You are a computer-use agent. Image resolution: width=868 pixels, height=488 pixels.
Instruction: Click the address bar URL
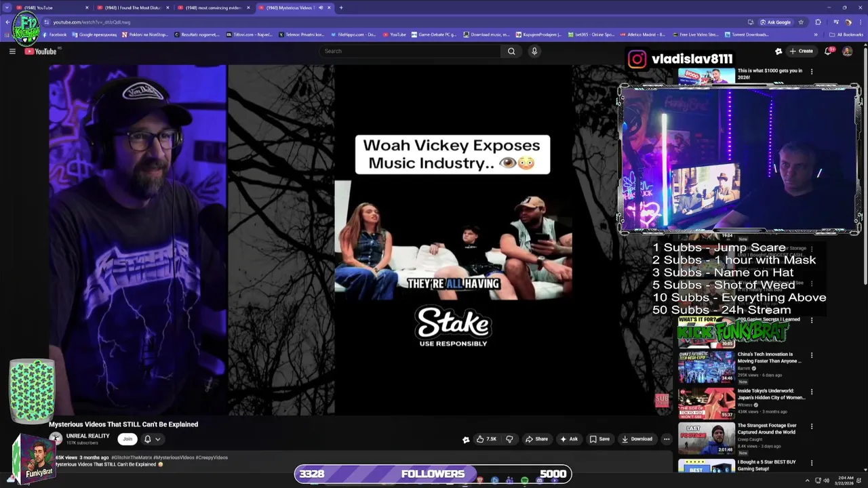(92, 22)
